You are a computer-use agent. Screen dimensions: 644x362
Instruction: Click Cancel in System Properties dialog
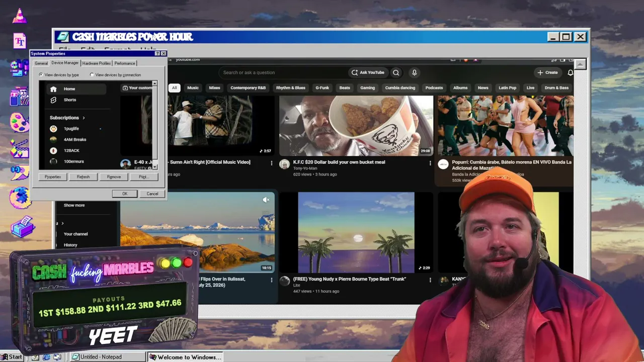(x=152, y=194)
